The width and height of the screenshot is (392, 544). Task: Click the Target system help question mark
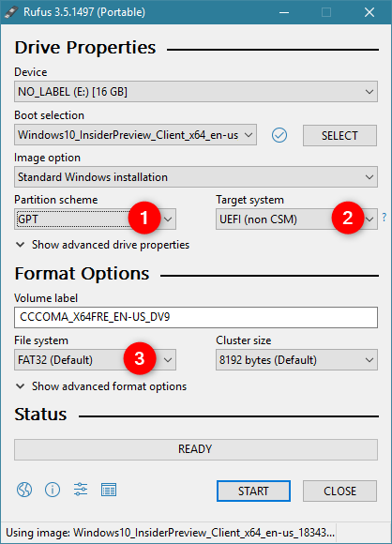click(x=384, y=218)
